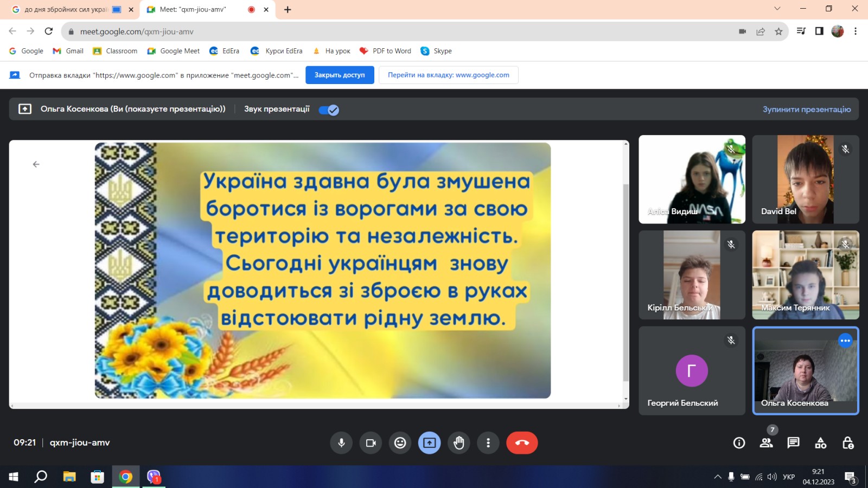Open the emoji reactions panel
Viewport: 868px width, 488px height.
coord(400,443)
